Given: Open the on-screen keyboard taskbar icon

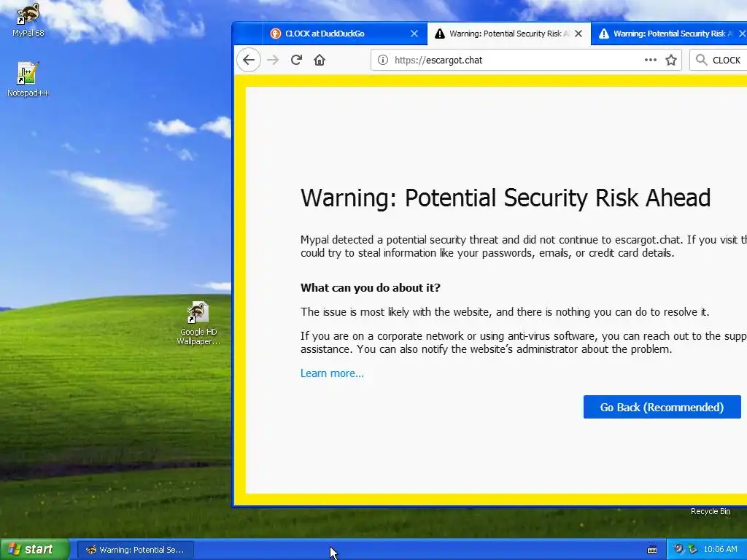Looking at the screenshot, I should point(652,550).
